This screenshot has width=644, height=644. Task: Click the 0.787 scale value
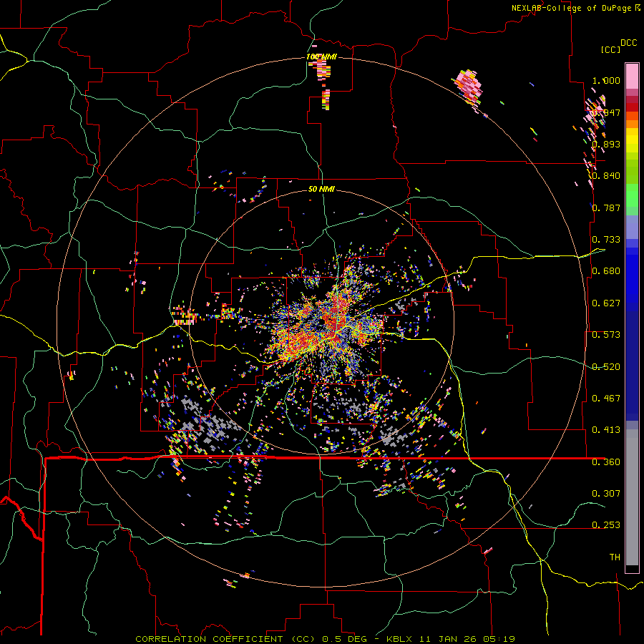coord(606,208)
